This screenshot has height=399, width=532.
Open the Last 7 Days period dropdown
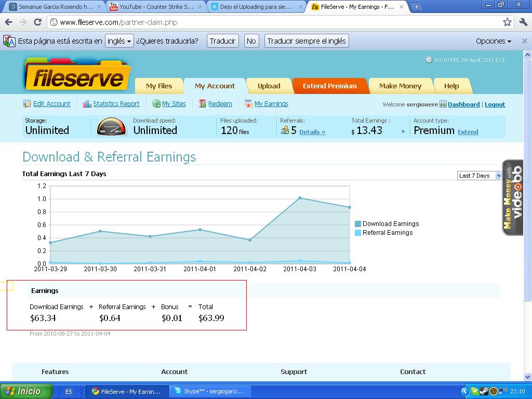pyautogui.click(x=479, y=176)
